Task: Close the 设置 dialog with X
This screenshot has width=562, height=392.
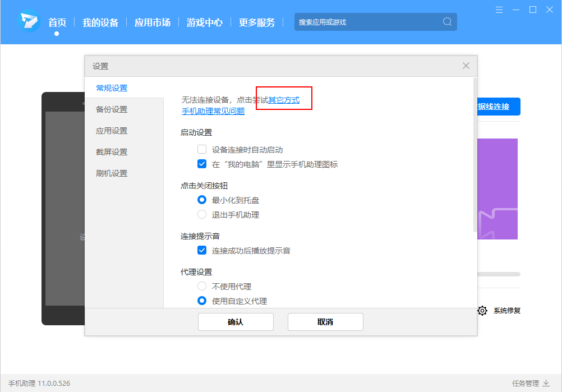Action: tap(466, 66)
